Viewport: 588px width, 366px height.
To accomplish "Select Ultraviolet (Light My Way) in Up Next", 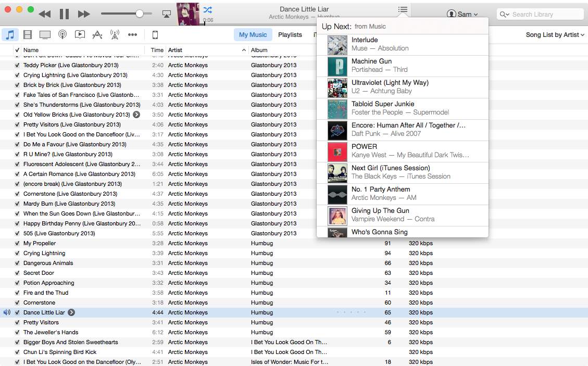I will pos(403,87).
